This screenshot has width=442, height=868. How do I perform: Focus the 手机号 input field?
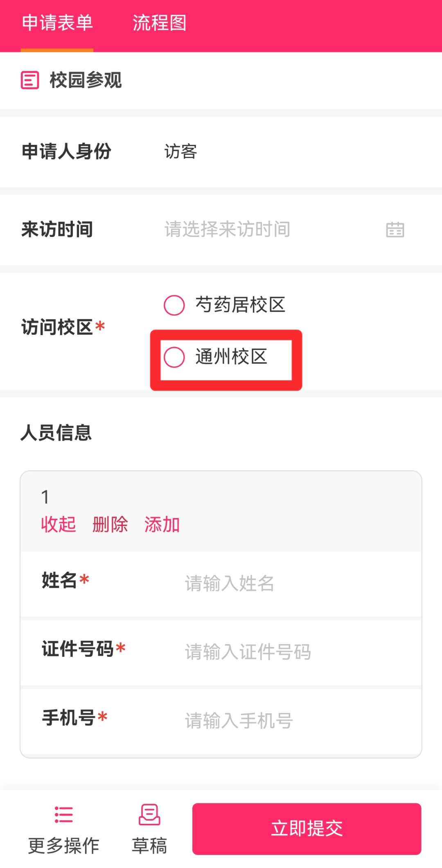[x=286, y=721]
